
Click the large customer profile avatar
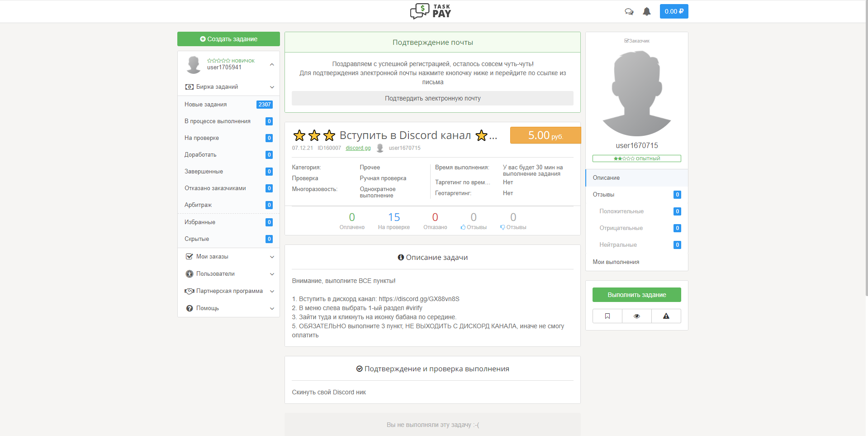[637, 93]
